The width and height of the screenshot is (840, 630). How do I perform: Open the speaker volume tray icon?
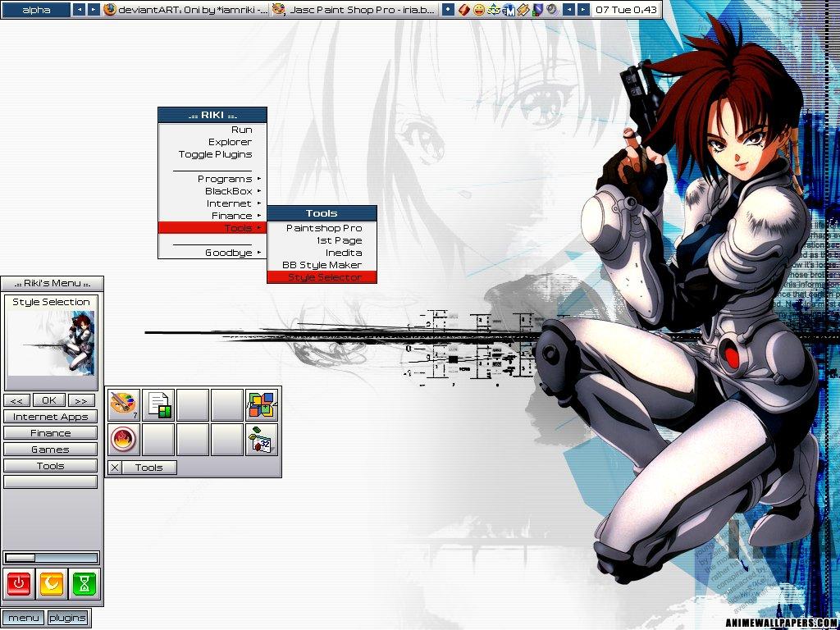[553, 10]
